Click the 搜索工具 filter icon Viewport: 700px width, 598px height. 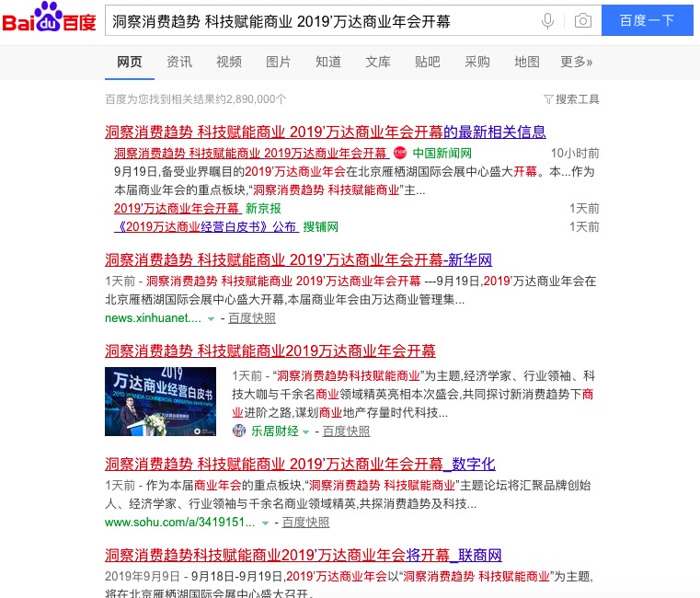click(548, 99)
